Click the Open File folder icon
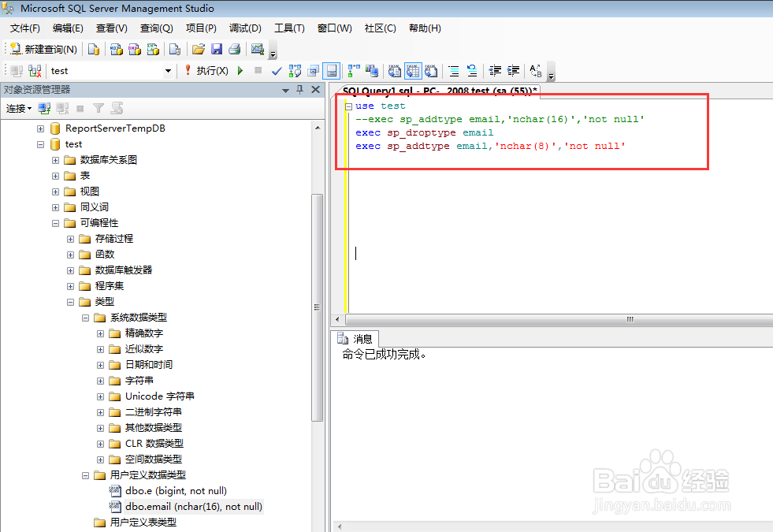This screenshot has height=532, width=773. point(199,49)
